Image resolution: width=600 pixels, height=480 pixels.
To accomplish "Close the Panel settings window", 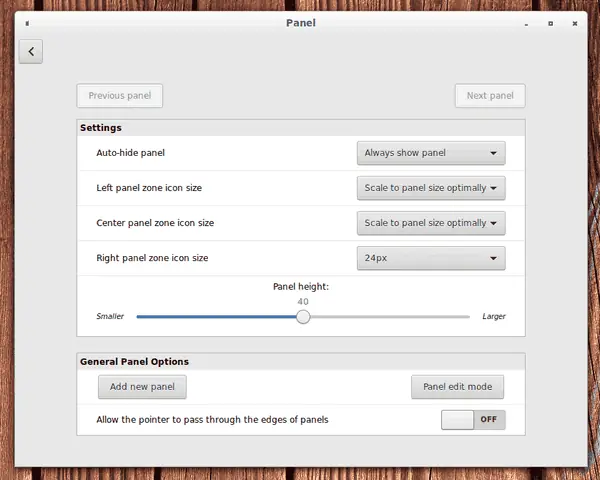I will [x=575, y=24].
